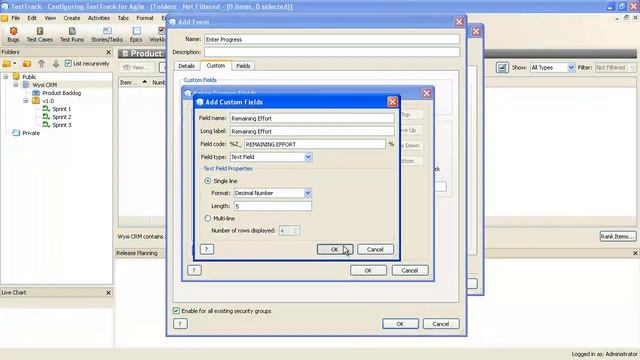This screenshot has width=640, height=360.
Task: Click the Length input field
Action: [272, 206]
